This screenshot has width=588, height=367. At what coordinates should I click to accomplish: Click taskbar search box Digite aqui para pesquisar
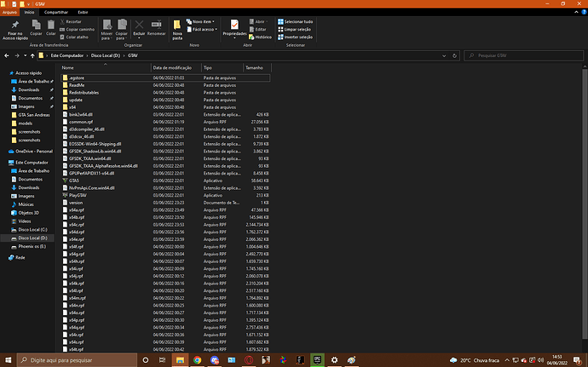click(78, 360)
